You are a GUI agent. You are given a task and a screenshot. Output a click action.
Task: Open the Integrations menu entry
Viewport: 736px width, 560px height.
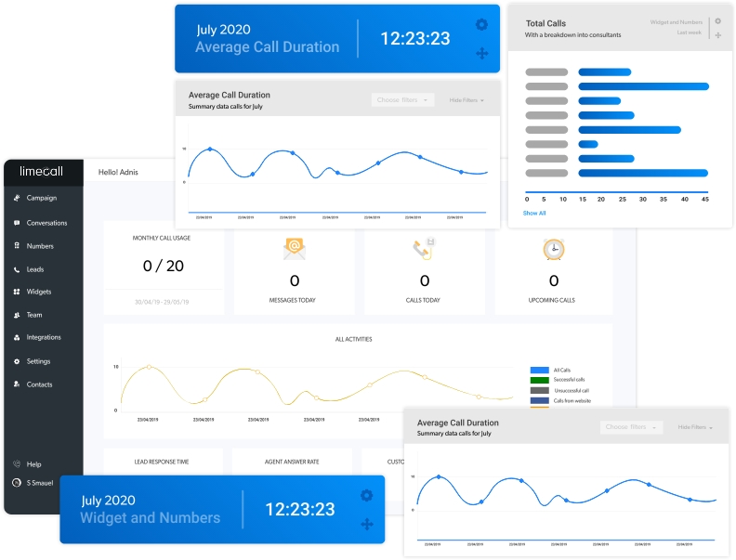pyautogui.click(x=44, y=338)
